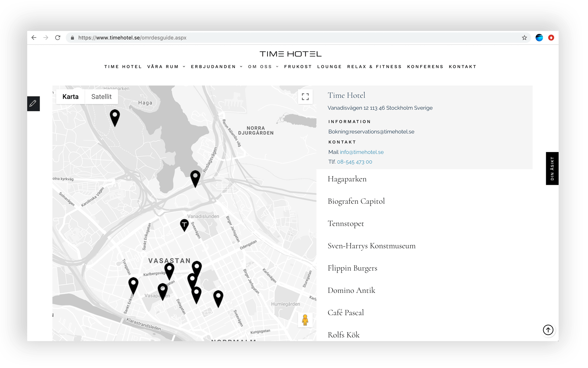Viewport: 588px width, 368px height.
Task: Select the map pin near Roslagsvägen
Action: click(195, 179)
